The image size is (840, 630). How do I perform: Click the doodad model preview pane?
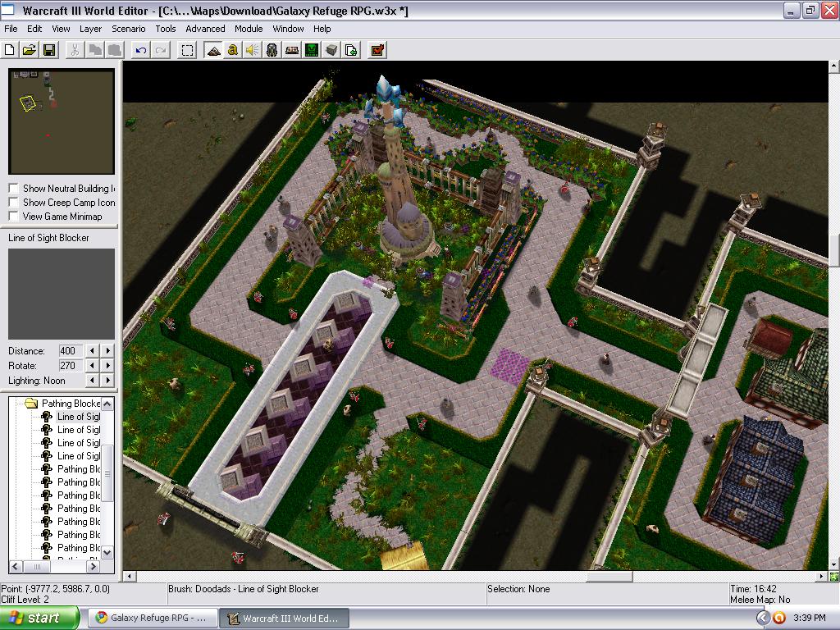click(62, 294)
